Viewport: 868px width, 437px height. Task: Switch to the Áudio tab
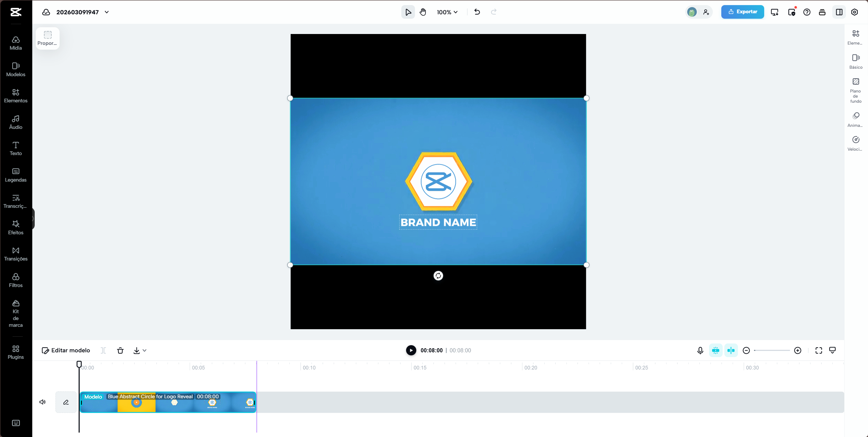click(x=16, y=122)
